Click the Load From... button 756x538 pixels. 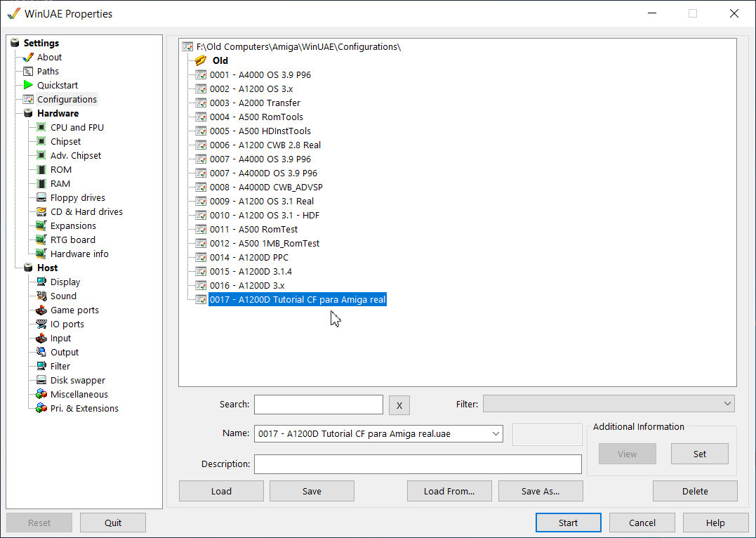click(449, 491)
